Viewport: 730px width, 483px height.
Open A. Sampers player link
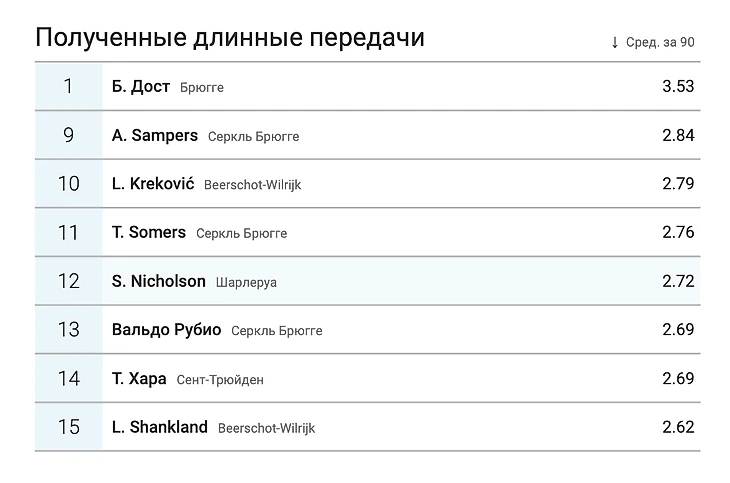point(155,136)
